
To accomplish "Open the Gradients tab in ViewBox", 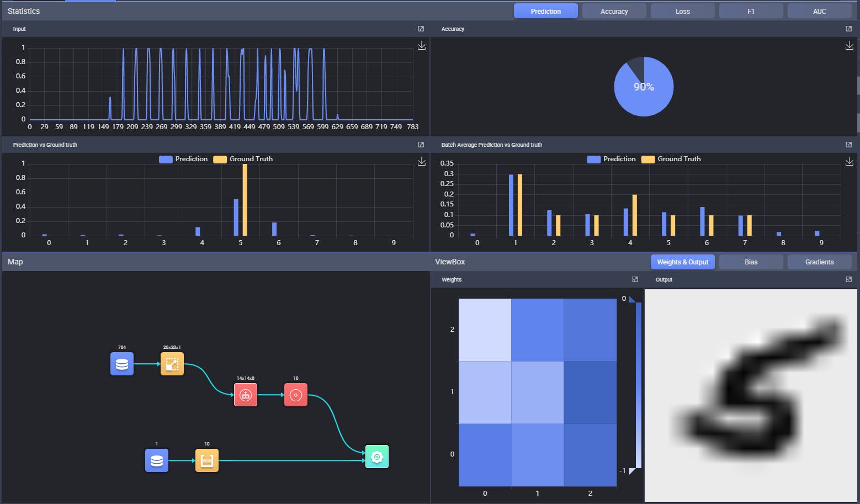I will click(820, 262).
